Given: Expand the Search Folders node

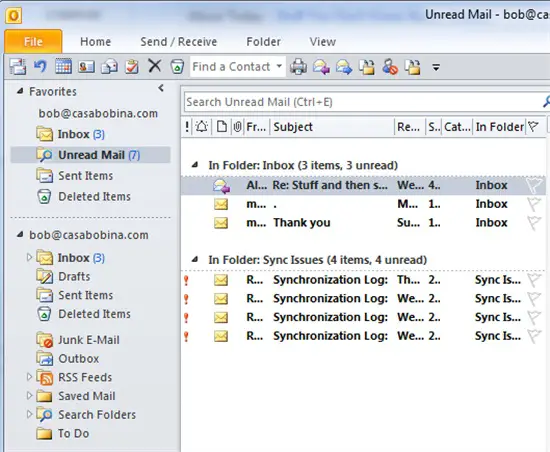Looking at the screenshot, I should point(29,414).
